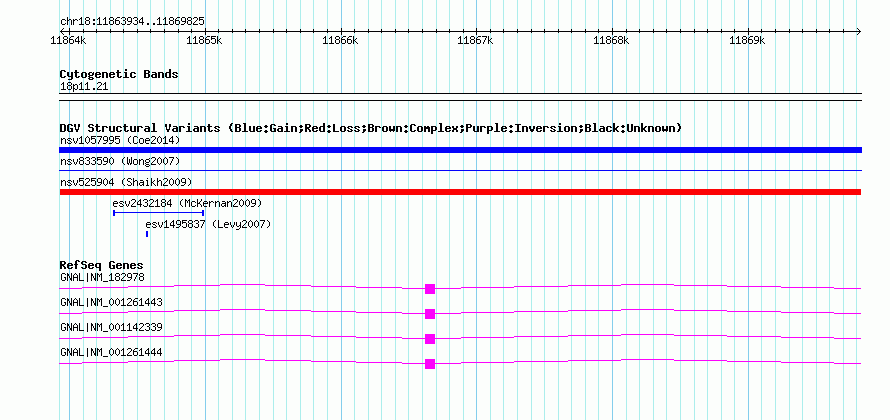Select the thin blue nsv833590 variant line
The height and width of the screenshot is (420, 890).
460,170
